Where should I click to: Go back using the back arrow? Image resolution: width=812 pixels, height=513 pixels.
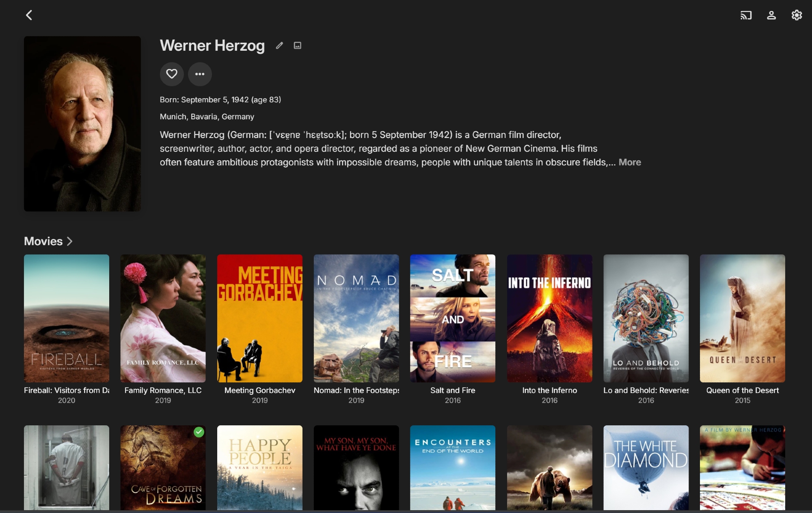[29, 15]
